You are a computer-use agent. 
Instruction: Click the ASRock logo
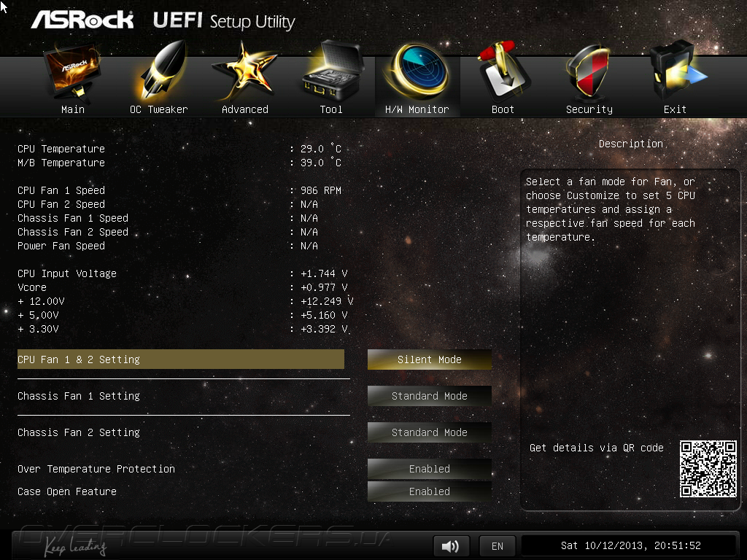coord(82,20)
